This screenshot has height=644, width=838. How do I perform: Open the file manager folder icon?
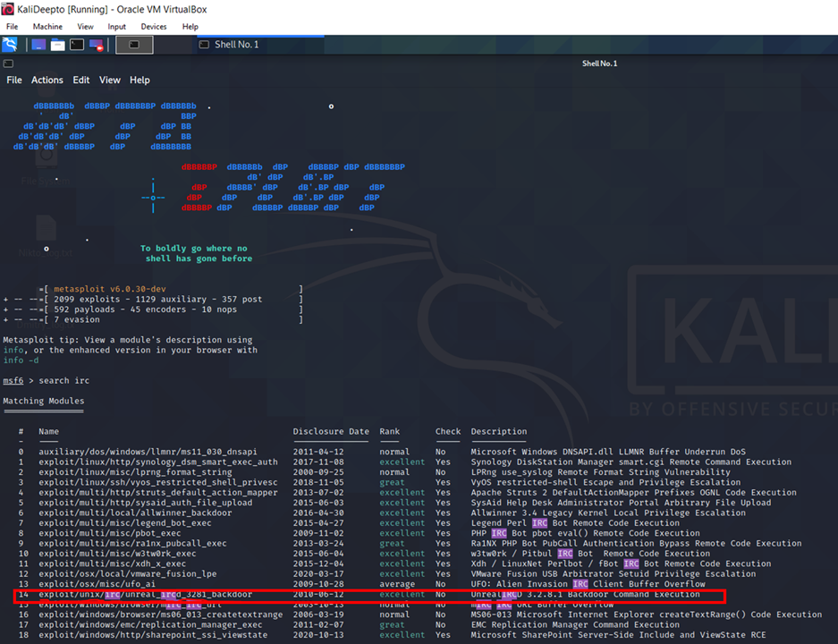[x=58, y=45]
